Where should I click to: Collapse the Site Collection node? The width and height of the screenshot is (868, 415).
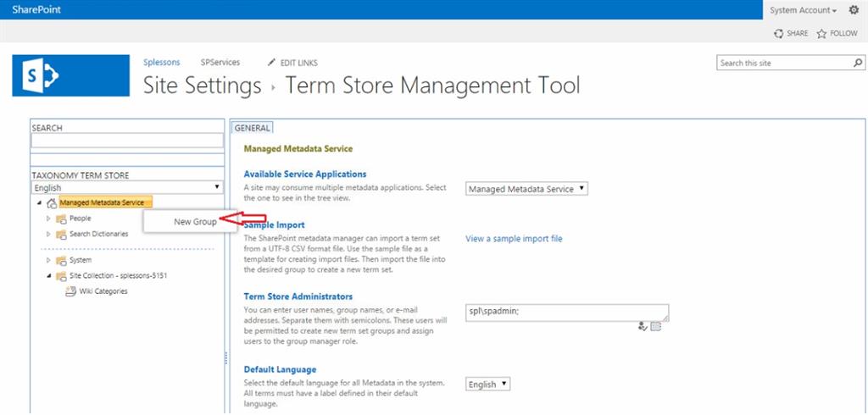click(48, 276)
